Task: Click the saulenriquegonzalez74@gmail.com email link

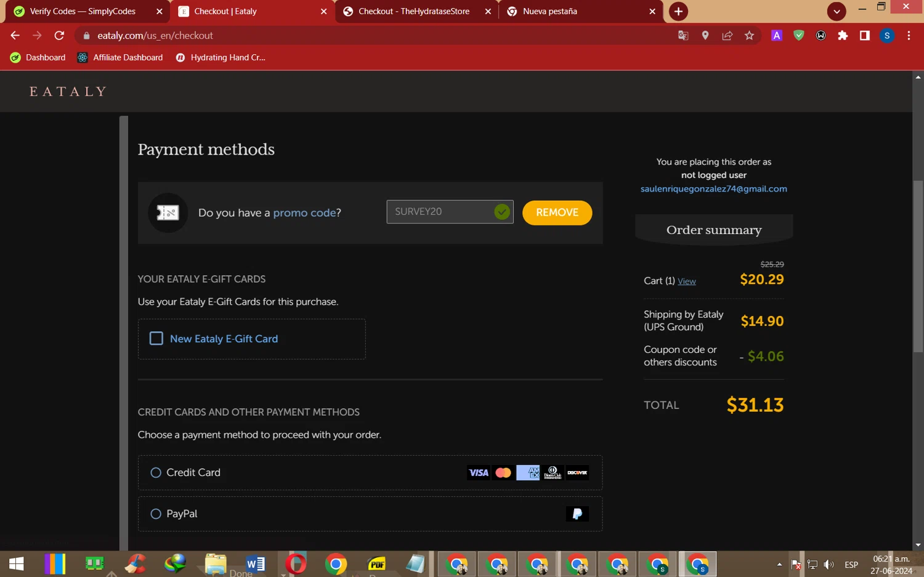Action: [x=714, y=189]
